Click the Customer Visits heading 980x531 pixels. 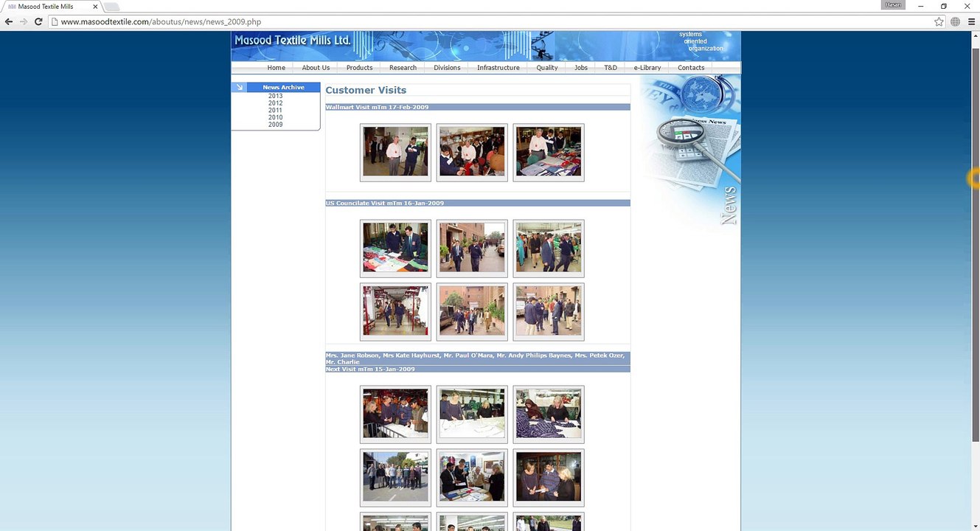pos(366,90)
